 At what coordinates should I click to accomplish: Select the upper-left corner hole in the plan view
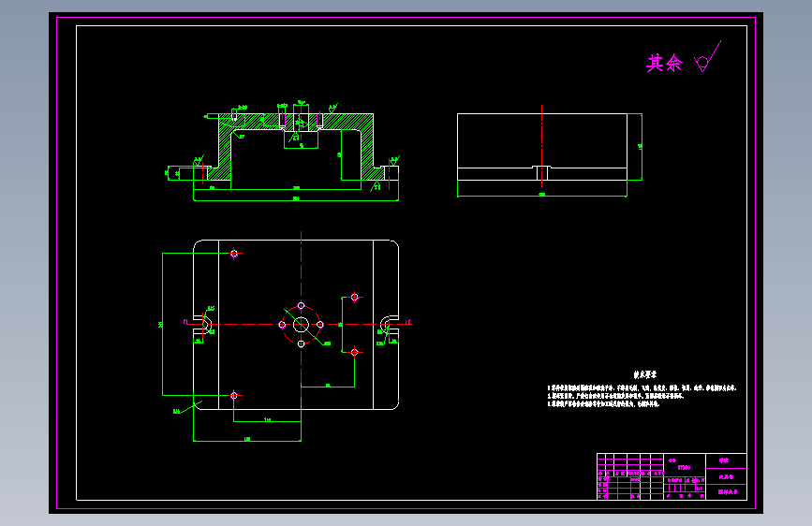234,253
